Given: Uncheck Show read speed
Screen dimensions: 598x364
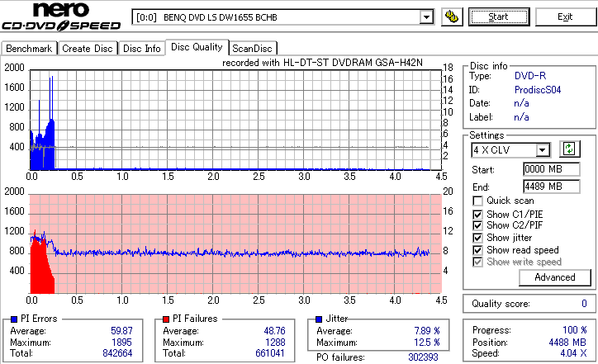Looking at the screenshot, I should [477, 250].
